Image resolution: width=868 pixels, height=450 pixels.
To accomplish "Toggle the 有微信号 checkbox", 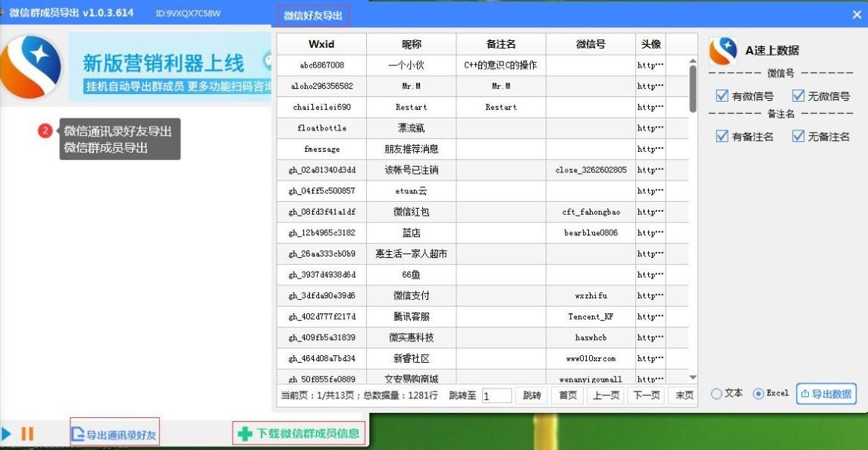I will [x=722, y=96].
